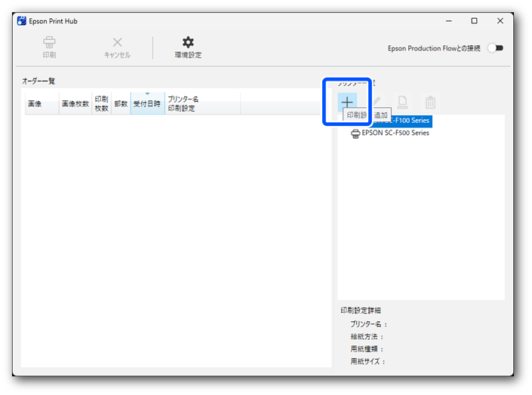
Task: Click the 画像 column header
Action: (35, 104)
